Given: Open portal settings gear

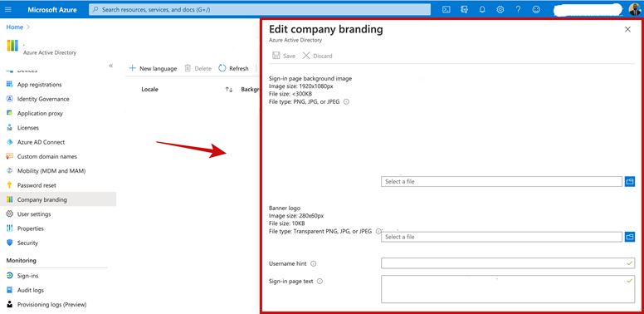Looking at the screenshot, I should point(500,9).
